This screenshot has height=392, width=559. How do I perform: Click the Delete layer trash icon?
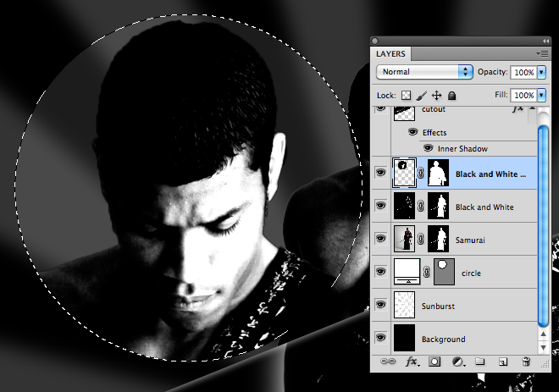pos(526,362)
